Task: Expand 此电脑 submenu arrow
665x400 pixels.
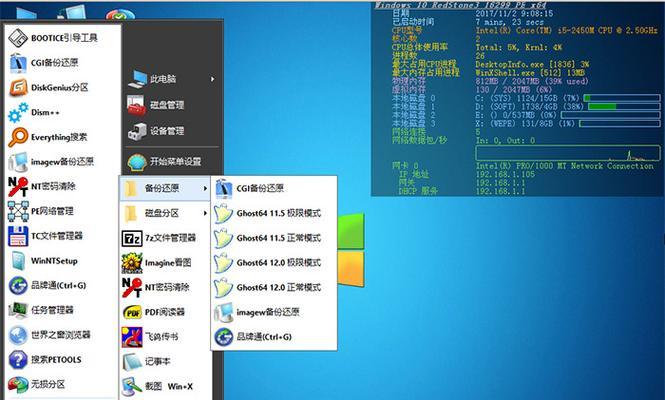Action: (212, 79)
